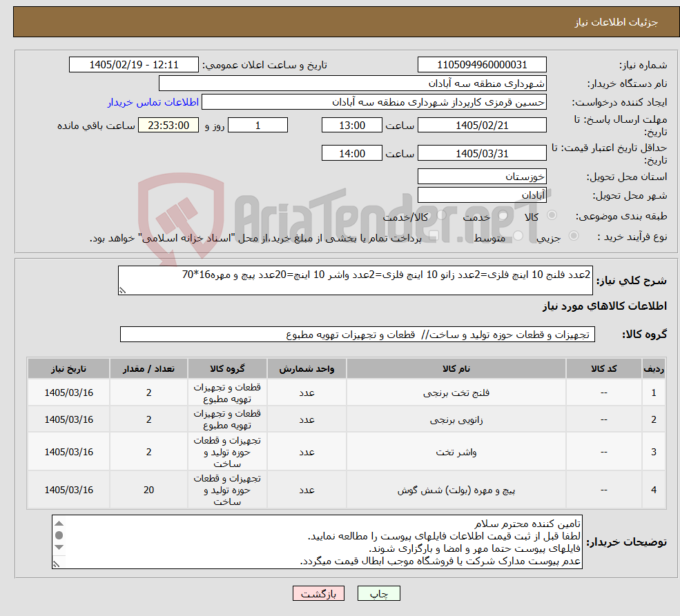680x616 pixels.
Task: Click the تاریخ نیاز column header
Action: click(68, 368)
